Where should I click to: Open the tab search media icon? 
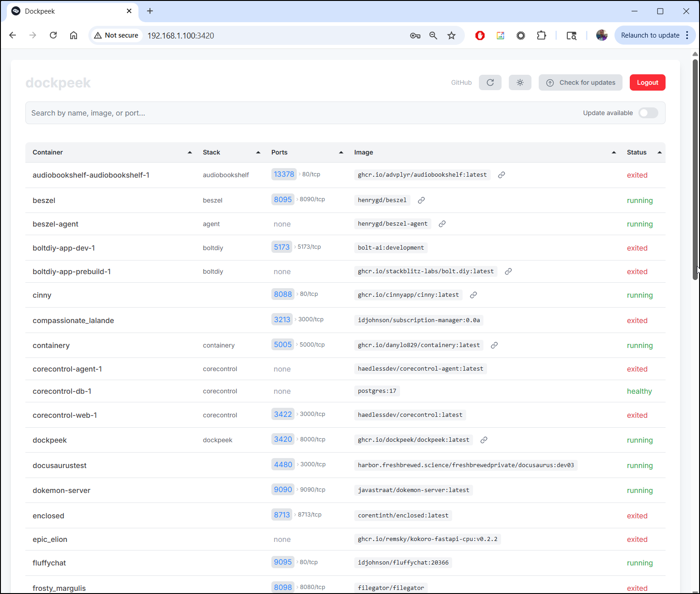point(571,35)
